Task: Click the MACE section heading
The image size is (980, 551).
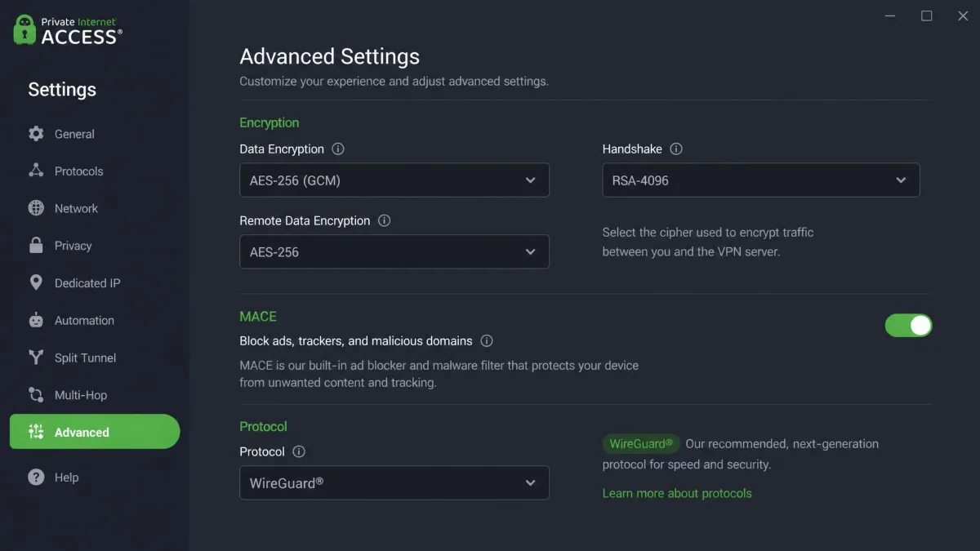Action: [x=258, y=316]
